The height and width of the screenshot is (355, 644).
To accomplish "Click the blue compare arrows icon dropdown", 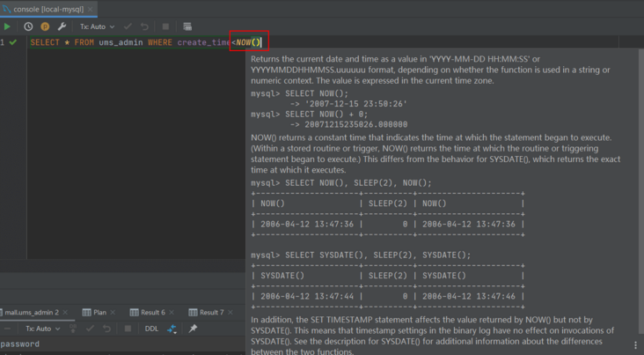I will [x=172, y=329].
